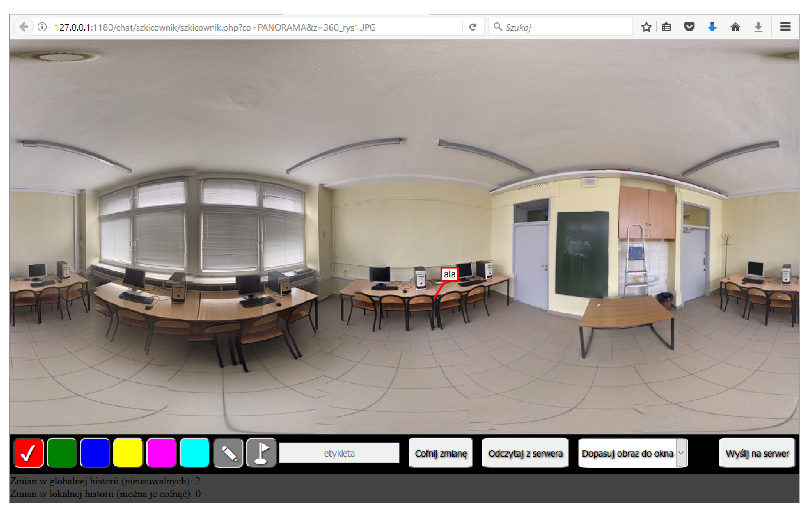This screenshot has width=812, height=515.
Task: Focus the etykieta label input field
Action: point(339,453)
